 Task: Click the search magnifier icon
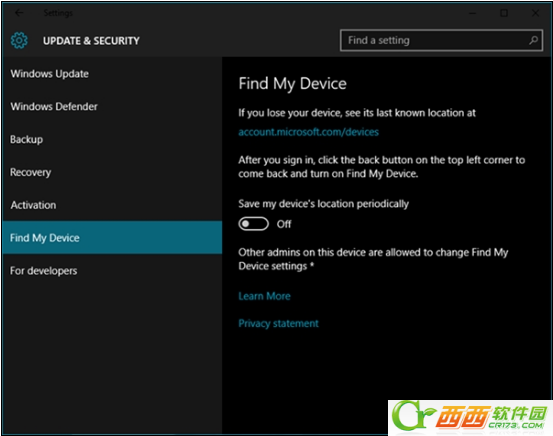tap(534, 40)
